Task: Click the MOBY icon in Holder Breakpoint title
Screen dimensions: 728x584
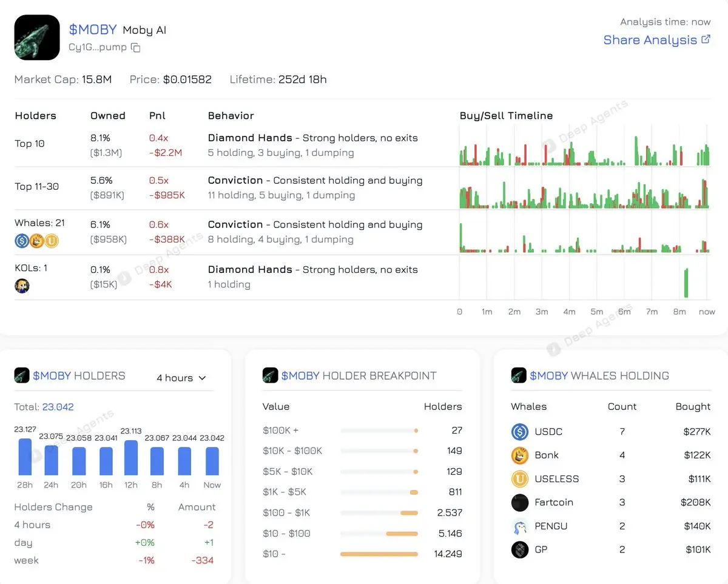Action: click(270, 375)
